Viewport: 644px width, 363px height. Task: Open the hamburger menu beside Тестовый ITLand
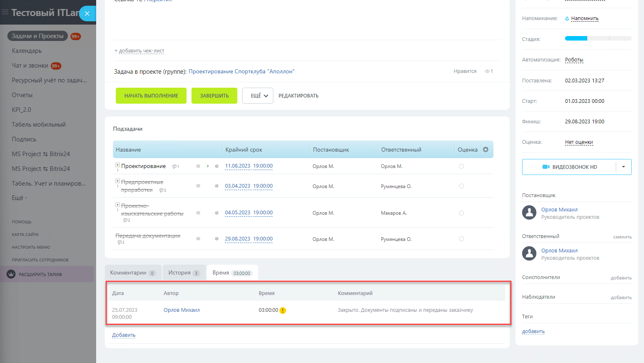pos(5,12)
